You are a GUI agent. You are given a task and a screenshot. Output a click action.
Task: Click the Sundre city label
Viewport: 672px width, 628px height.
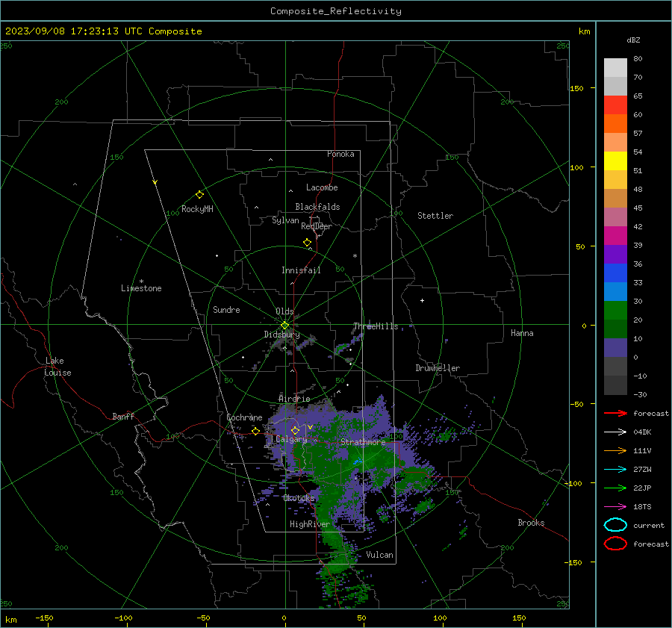tap(226, 309)
